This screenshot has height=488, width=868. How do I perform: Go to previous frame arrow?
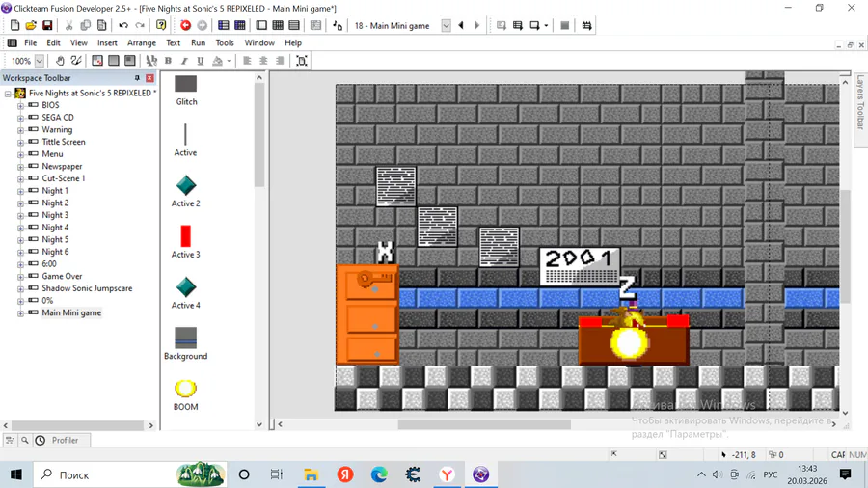coord(461,25)
